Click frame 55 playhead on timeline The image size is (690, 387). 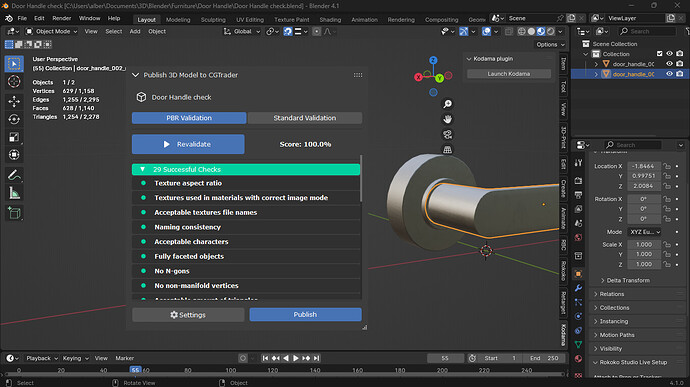[x=135, y=370]
